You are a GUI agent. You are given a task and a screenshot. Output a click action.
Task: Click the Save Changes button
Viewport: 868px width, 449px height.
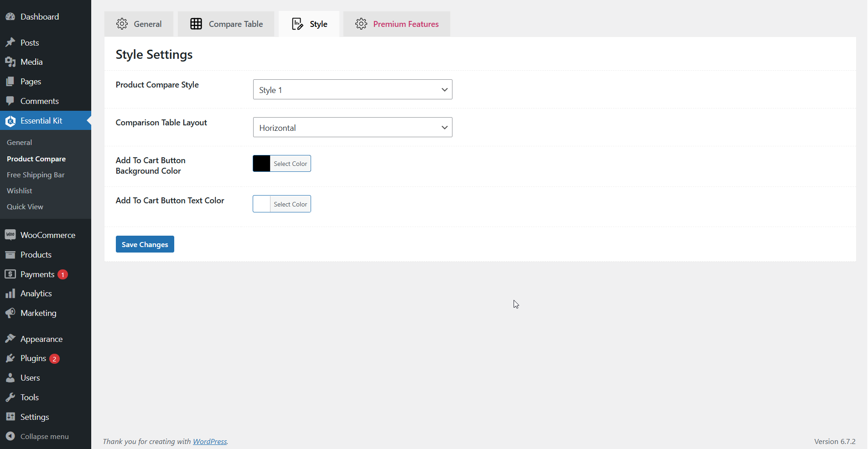click(x=145, y=244)
